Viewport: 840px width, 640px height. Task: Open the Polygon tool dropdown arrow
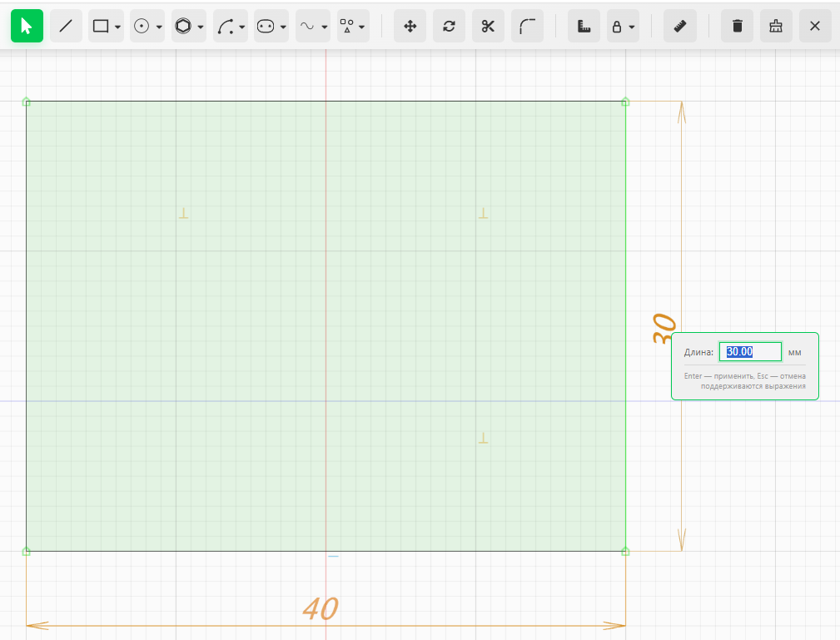201,27
